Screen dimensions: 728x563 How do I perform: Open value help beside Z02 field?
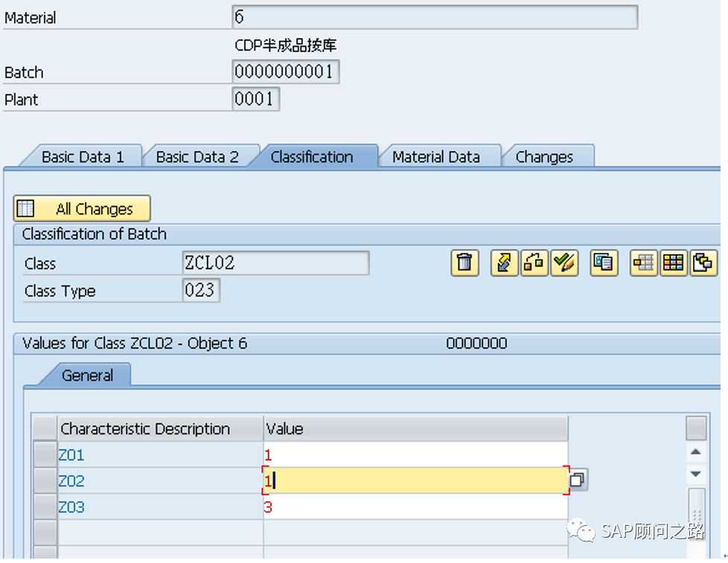coord(578,480)
